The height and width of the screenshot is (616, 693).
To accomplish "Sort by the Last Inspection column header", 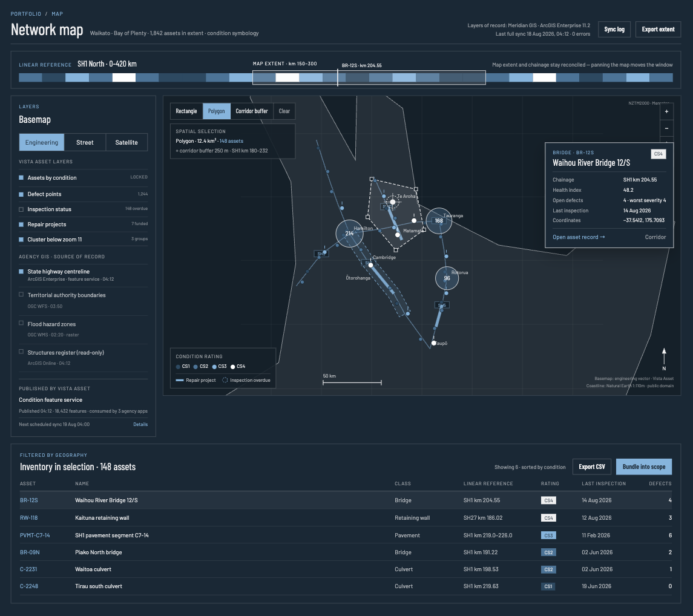I will click(603, 483).
